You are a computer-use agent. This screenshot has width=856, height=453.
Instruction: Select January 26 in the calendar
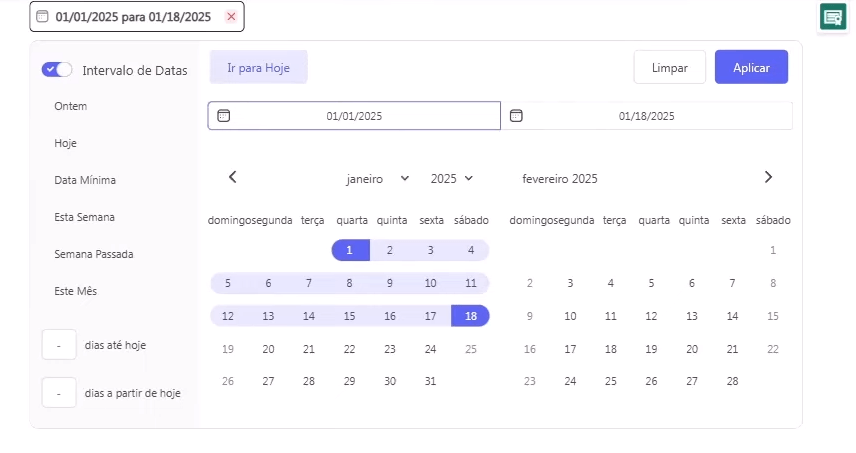pos(228,381)
